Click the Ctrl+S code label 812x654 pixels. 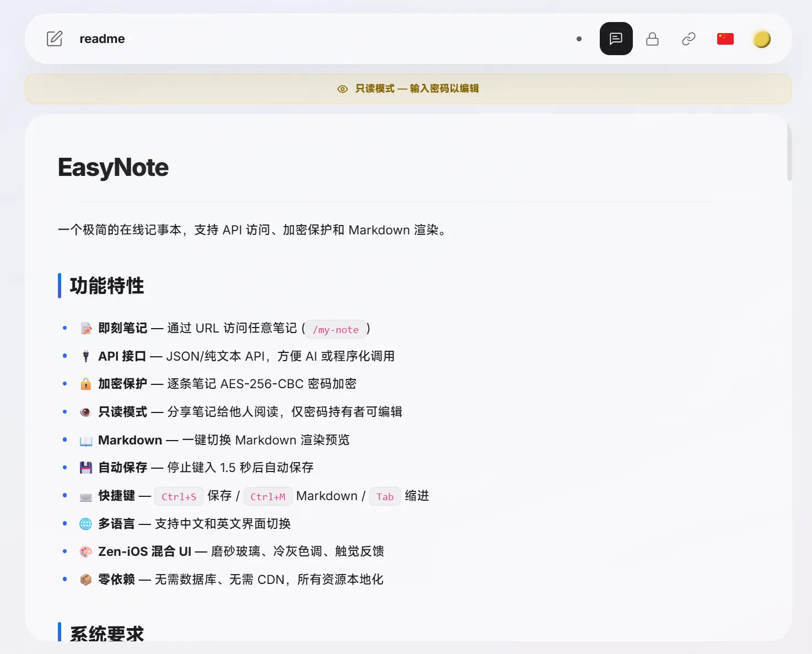click(x=179, y=496)
